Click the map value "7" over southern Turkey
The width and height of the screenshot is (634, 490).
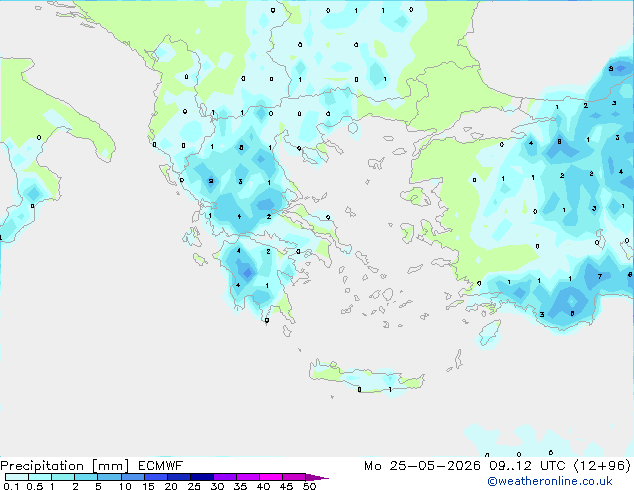click(x=600, y=277)
